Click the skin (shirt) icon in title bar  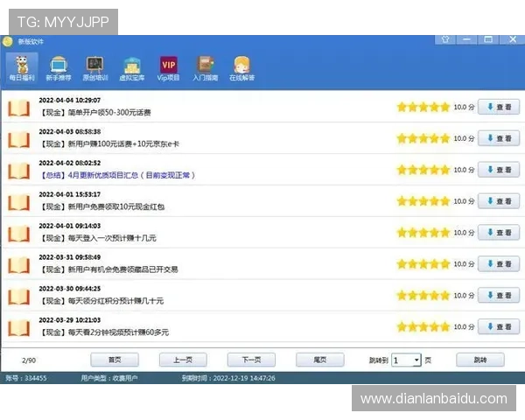coord(445,39)
